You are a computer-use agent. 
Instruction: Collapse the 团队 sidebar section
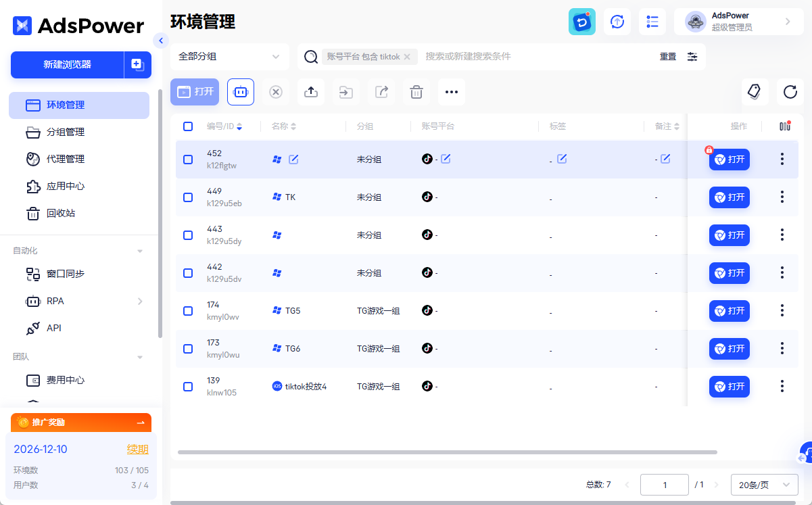pyautogui.click(x=140, y=356)
